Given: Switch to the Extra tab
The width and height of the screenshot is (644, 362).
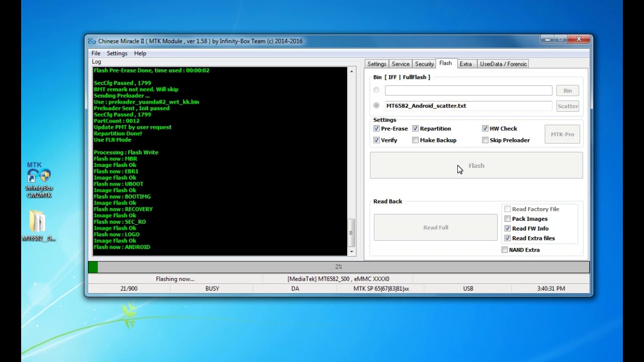Looking at the screenshot, I should click(x=466, y=64).
